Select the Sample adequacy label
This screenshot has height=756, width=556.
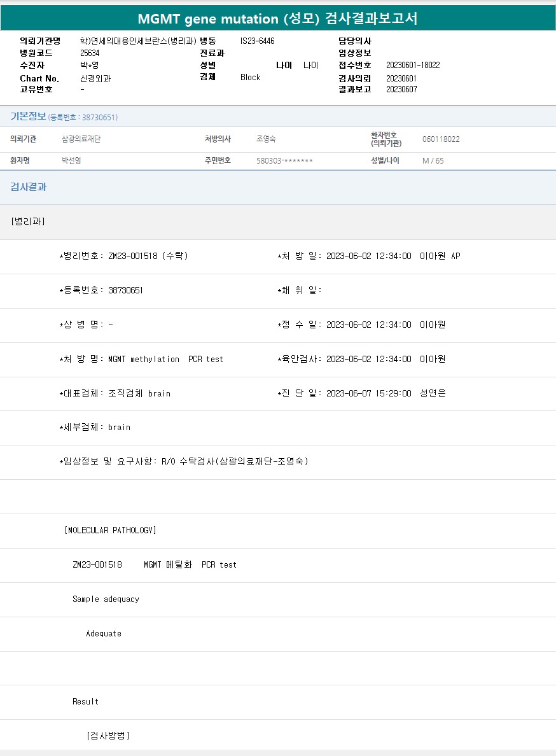[x=106, y=599]
